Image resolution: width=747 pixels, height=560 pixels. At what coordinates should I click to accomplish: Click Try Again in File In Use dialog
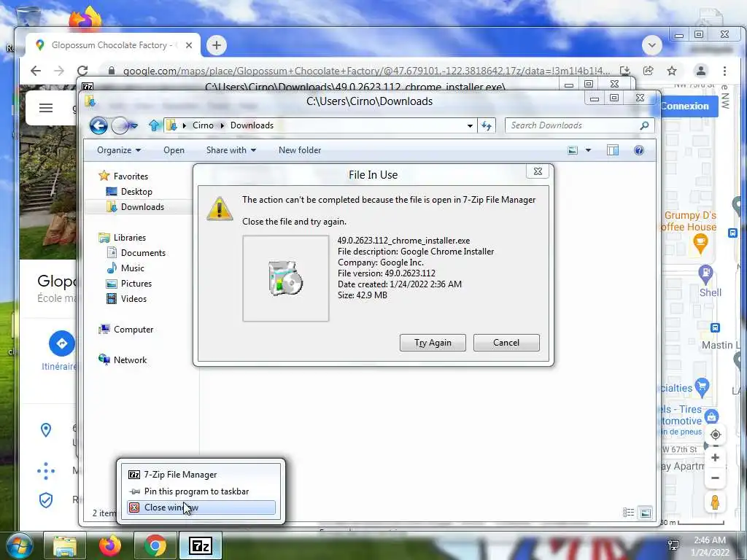(433, 343)
